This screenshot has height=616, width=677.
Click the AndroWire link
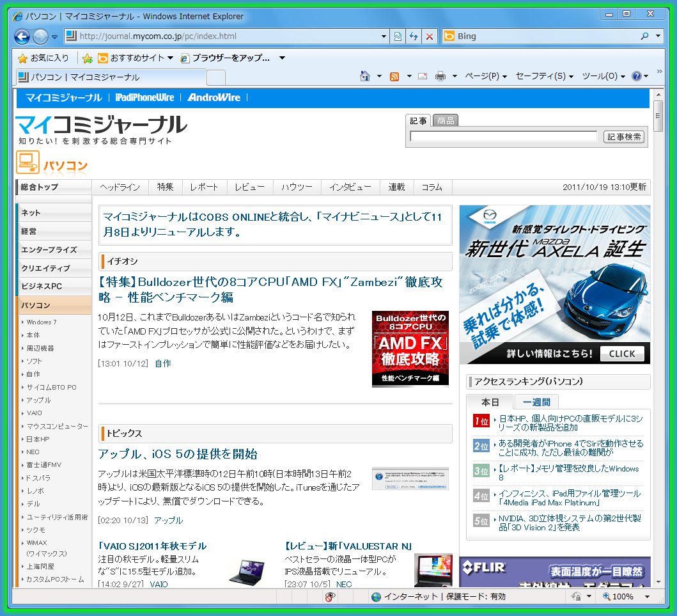pos(214,98)
